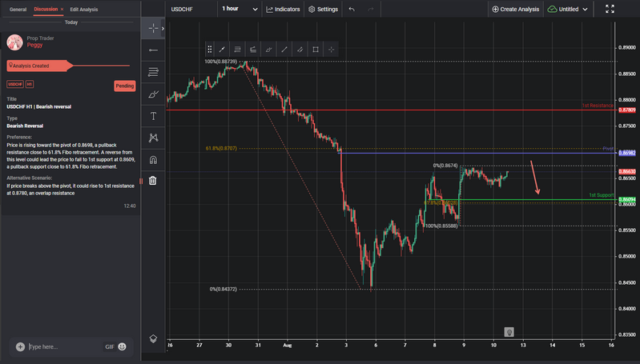Pick the rectangle shape tool in floating toolbar
Image resolution: width=640 pixels, height=364 pixels.
316,50
